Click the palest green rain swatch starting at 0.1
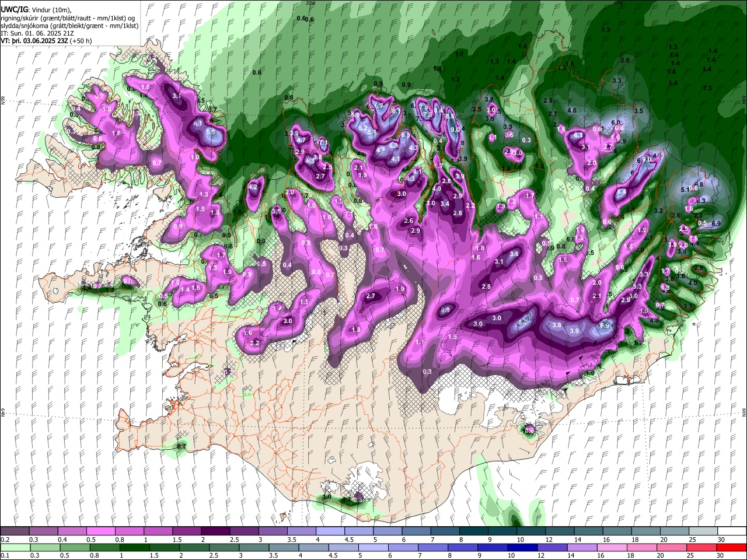 click(x=15, y=547)
